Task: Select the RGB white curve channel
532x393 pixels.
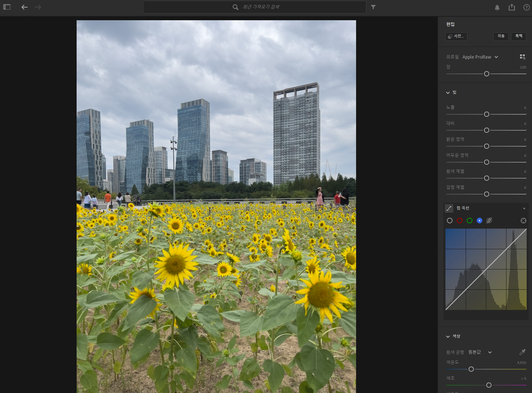Action: coord(450,220)
